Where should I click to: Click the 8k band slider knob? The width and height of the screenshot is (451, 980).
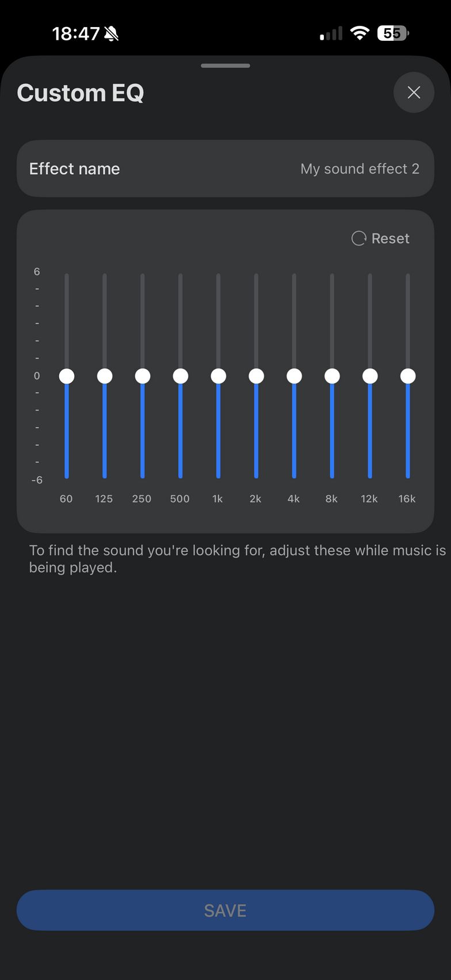coord(332,376)
